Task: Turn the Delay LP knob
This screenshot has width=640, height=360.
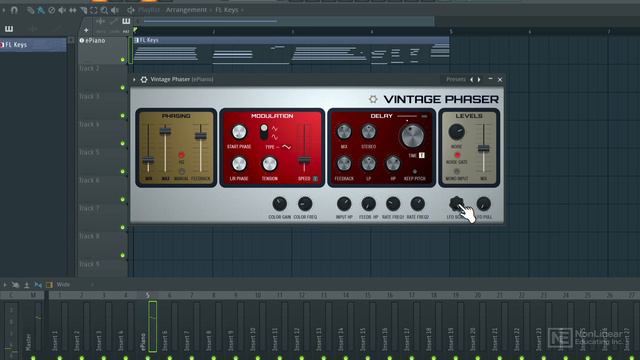Action: (x=369, y=164)
